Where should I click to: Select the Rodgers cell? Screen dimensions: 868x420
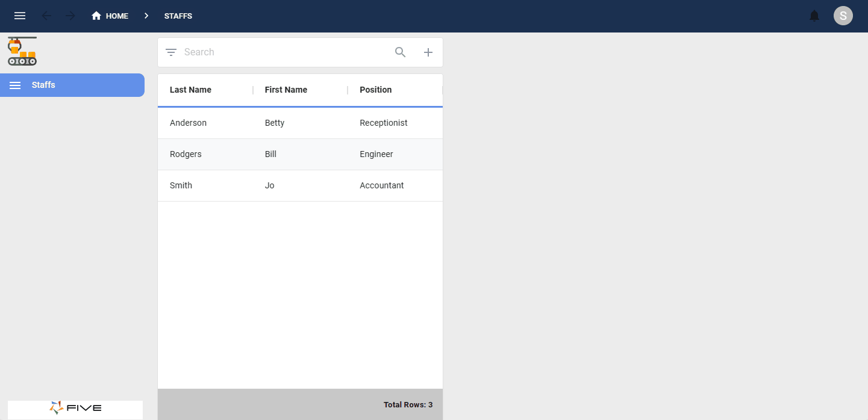point(186,154)
